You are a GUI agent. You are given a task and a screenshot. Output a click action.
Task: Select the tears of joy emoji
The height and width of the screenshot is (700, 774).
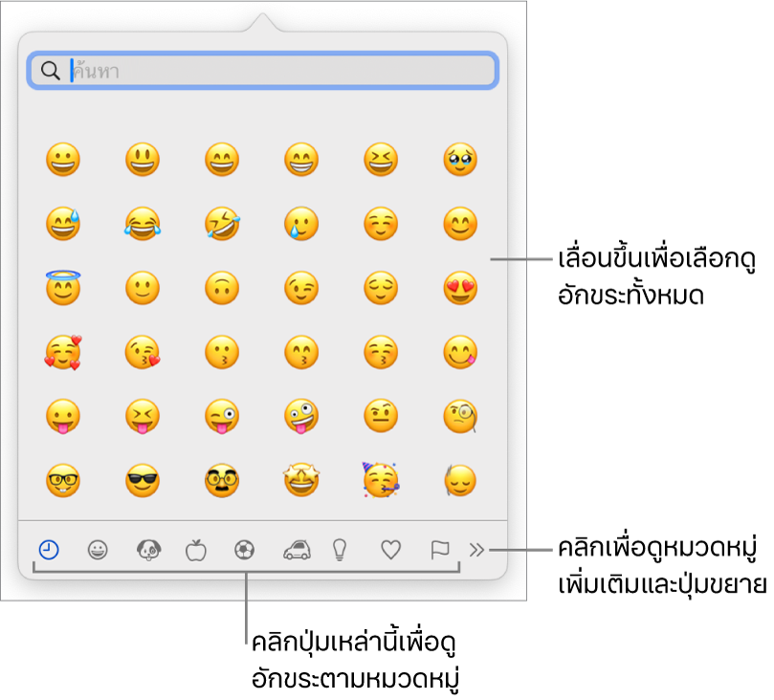[143, 224]
